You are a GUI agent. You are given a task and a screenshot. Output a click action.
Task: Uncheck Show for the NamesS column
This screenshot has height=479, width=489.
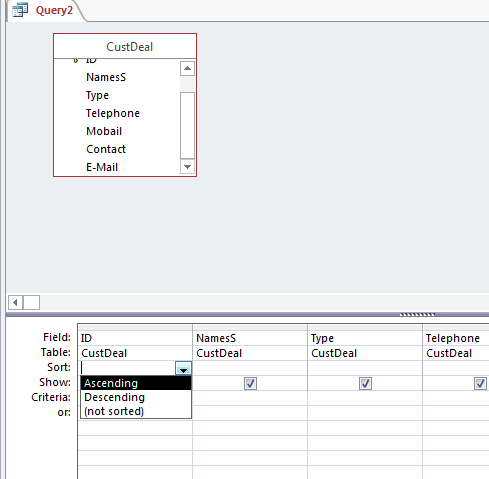[250, 383]
